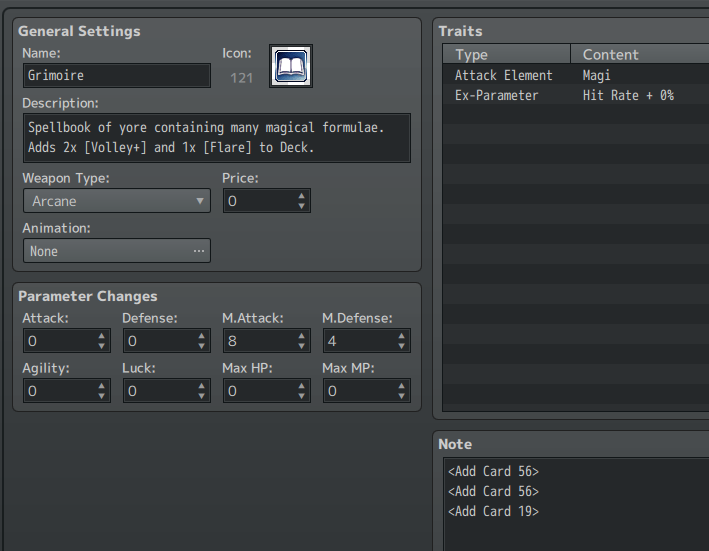Increase M.Defense with the up arrow

point(402,336)
